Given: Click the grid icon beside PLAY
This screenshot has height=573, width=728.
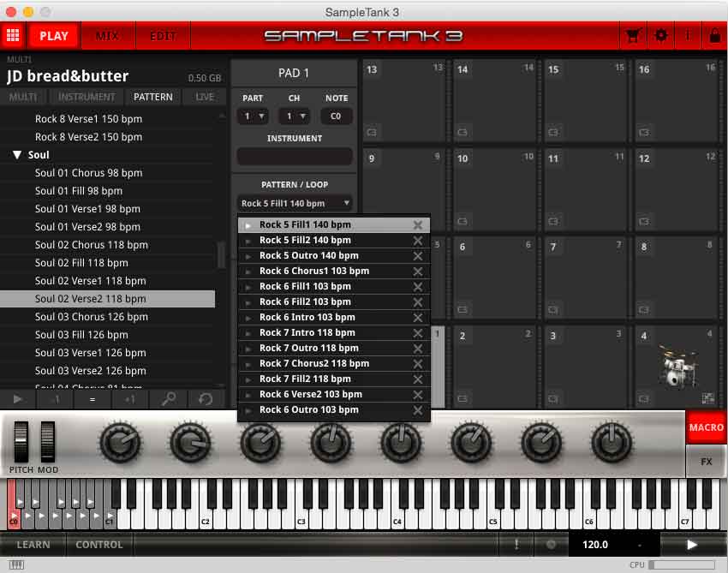Looking at the screenshot, I should [x=12, y=36].
